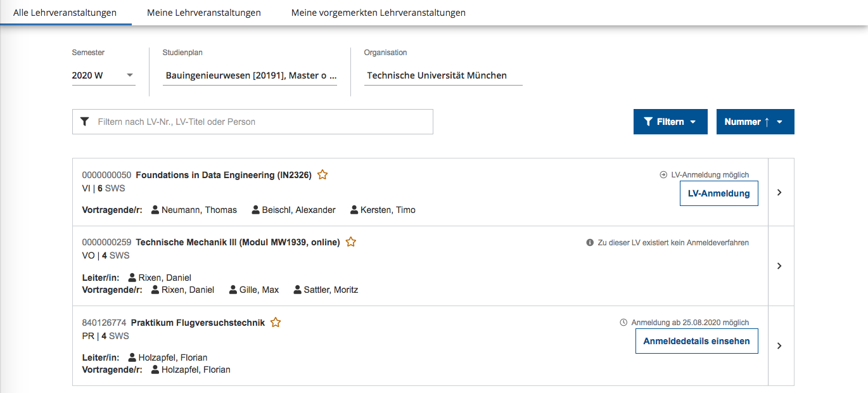Click the funnel icon in search field
The height and width of the screenshot is (393, 868).
click(85, 122)
